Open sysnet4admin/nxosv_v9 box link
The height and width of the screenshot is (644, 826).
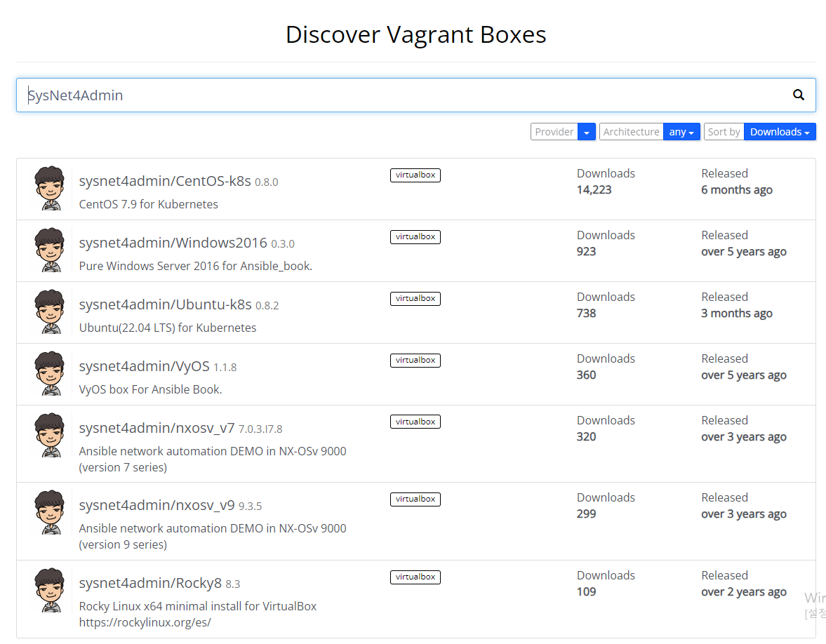point(157,505)
